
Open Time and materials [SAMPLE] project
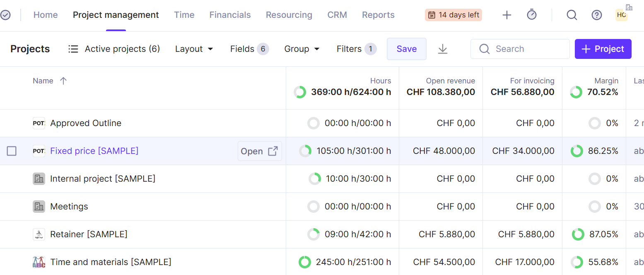(111, 262)
